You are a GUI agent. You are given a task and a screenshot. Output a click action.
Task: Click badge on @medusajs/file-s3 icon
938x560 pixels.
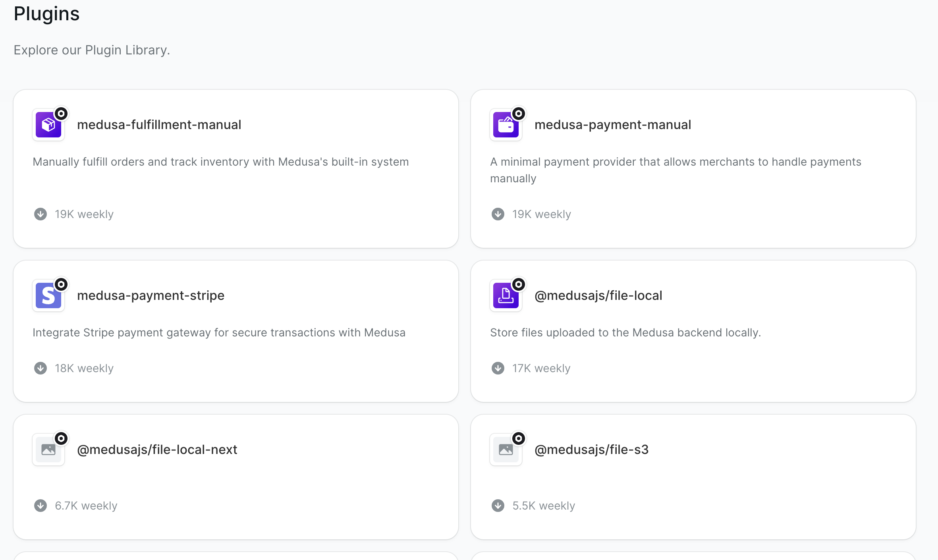519,438
